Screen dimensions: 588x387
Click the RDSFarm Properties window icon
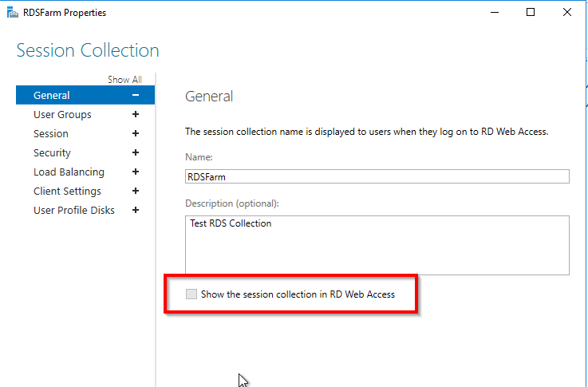(13, 13)
